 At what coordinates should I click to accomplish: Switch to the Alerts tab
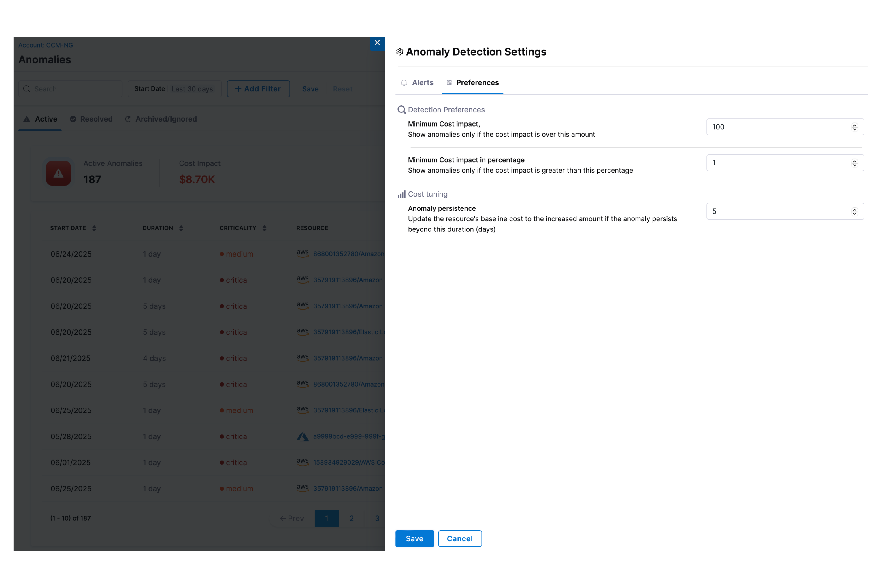coord(422,83)
